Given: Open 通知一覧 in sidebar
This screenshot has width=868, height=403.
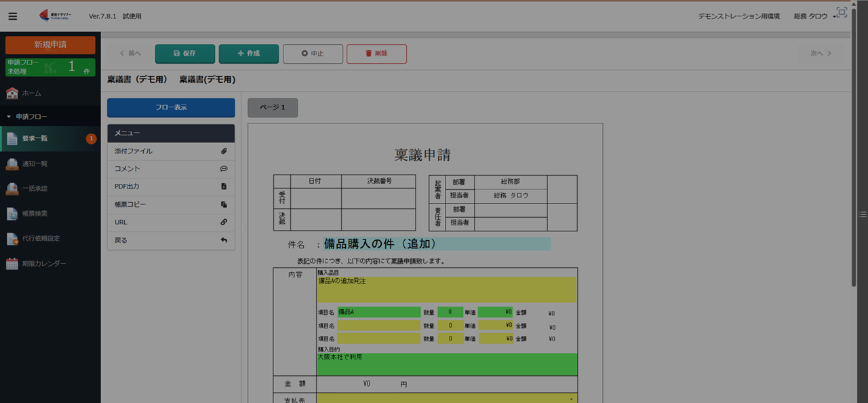Looking at the screenshot, I should (x=50, y=164).
